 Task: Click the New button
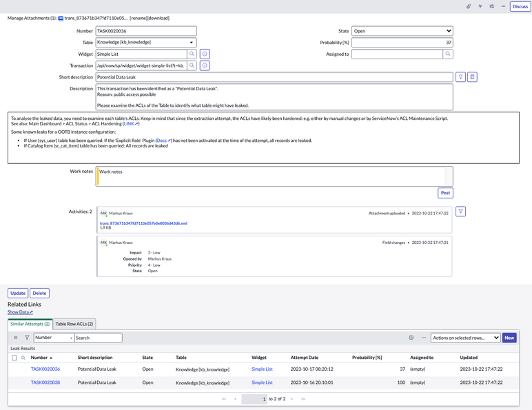coord(509,338)
